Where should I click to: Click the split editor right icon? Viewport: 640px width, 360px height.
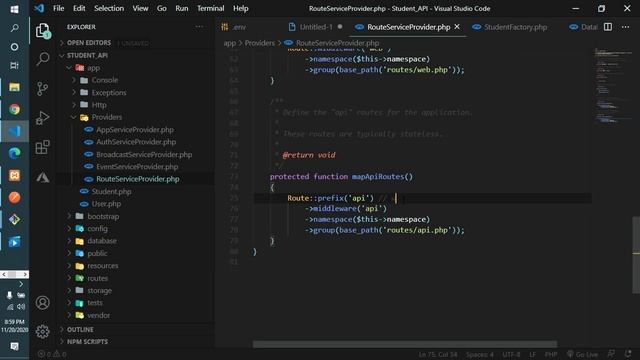[x=608, y=27]
